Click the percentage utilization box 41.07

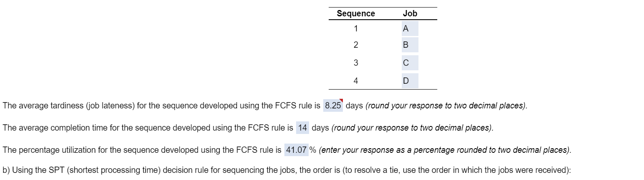tap(296, 149)
